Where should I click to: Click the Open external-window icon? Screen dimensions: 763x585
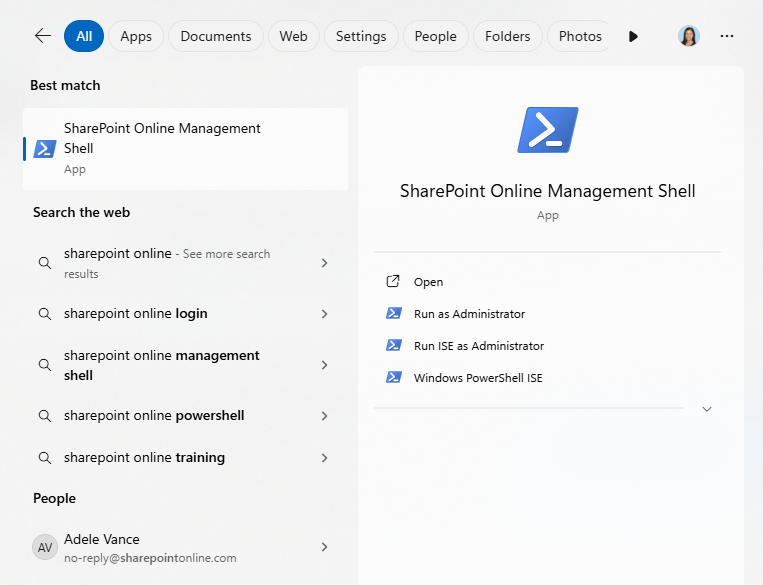(x=393, y=281)
